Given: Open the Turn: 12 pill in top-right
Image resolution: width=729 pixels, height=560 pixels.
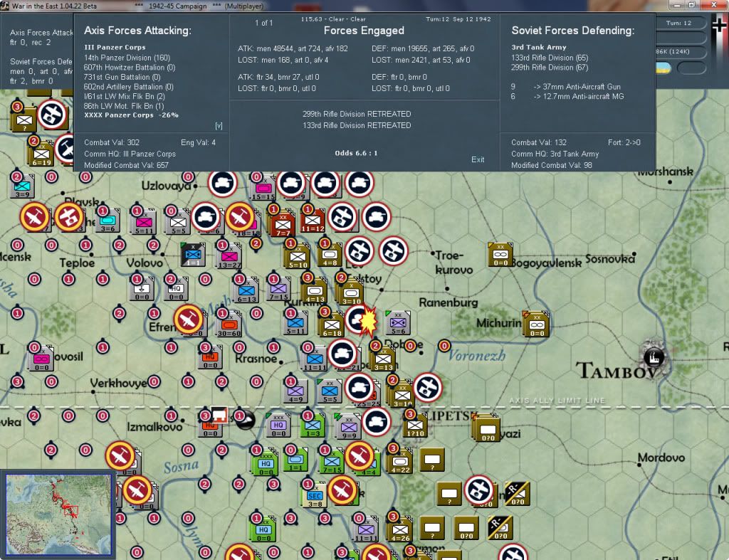Looking at the screenshot, I should point(678,23).
